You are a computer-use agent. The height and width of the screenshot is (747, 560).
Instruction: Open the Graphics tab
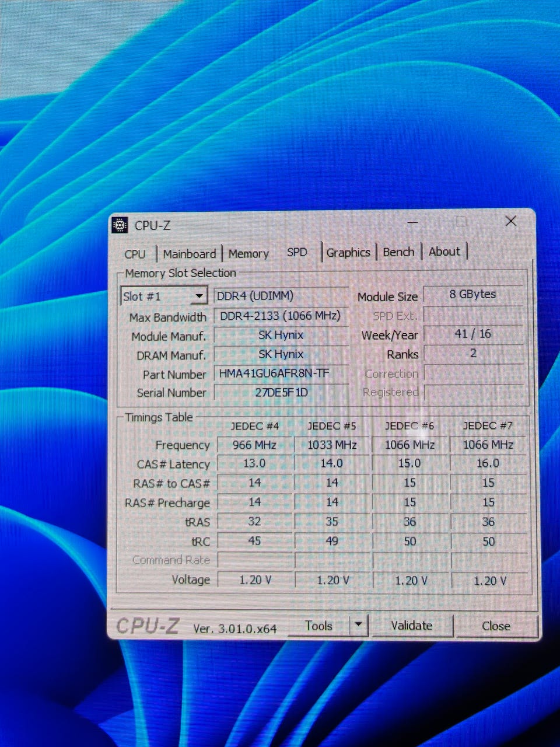(x=348, y=252)
